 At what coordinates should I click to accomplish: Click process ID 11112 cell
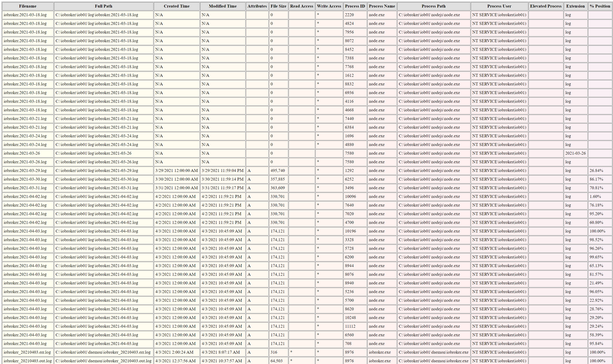click(355, 326)
